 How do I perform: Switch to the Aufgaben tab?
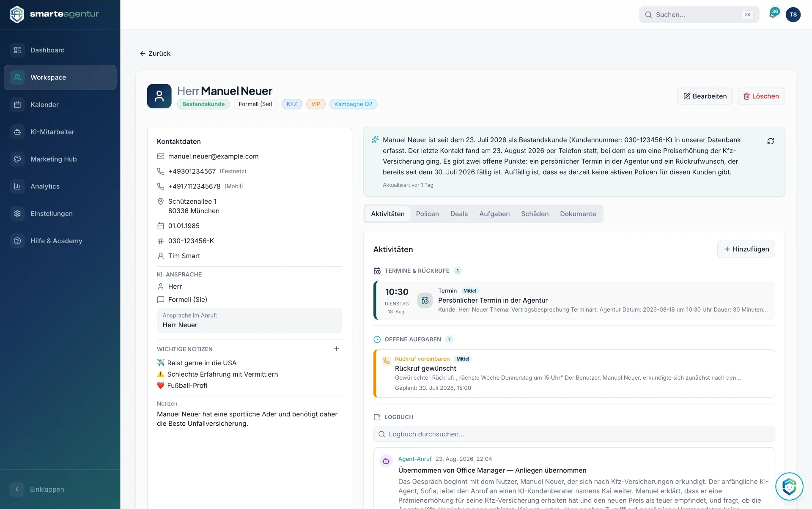[494, 214]
